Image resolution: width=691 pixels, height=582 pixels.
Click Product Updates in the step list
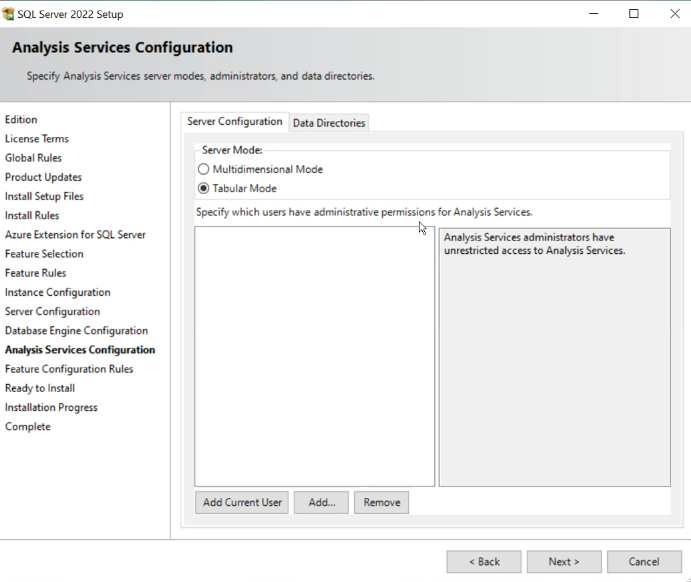(x=44, y=177)
